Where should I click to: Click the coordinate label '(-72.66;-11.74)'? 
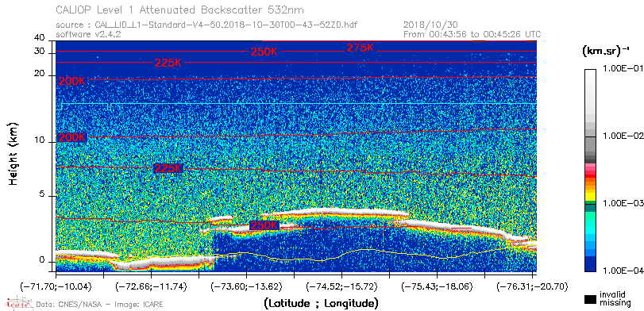coord(152,286)
